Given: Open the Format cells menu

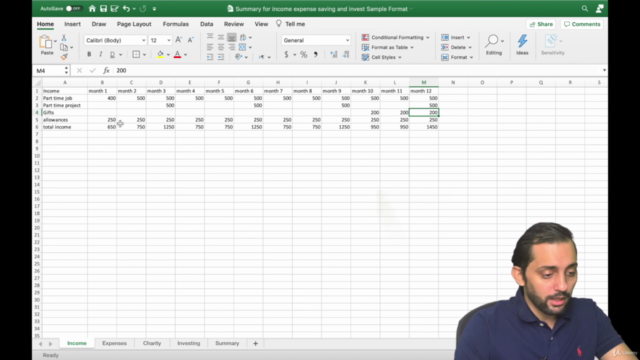Looking at the screenshot, I should [457, 57].
